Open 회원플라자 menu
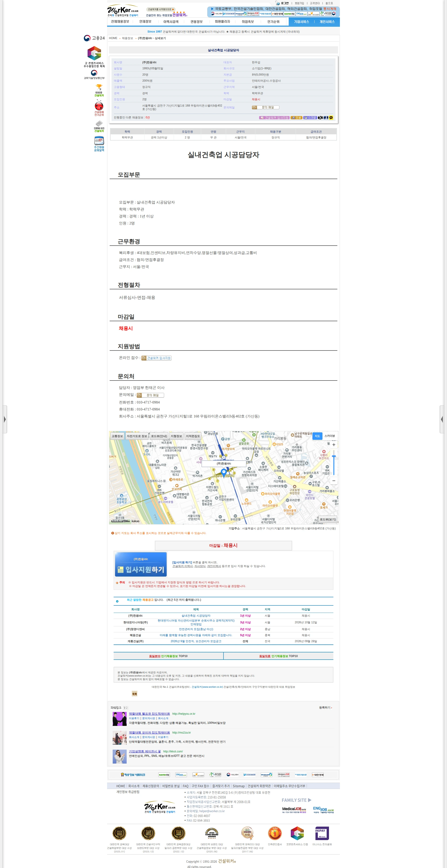Viewport: 447px width, 868px height. pyautogui.click(x=222, y=22)
